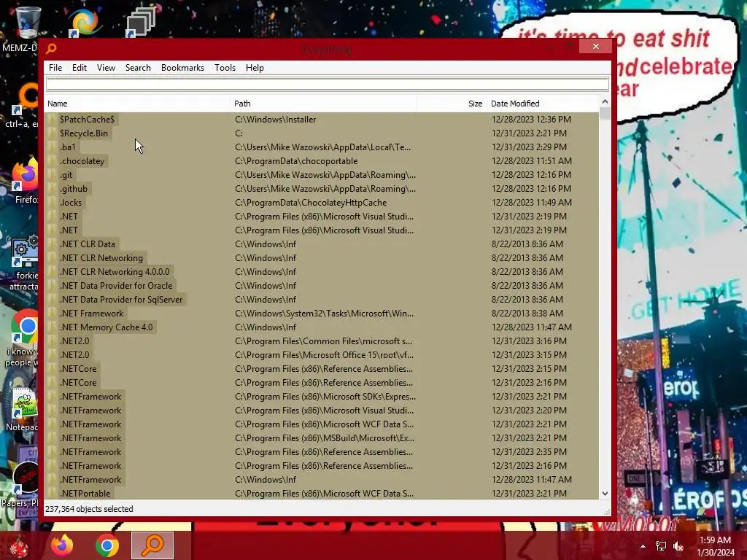Select the .NET Framework folder icon

point(52,314)
